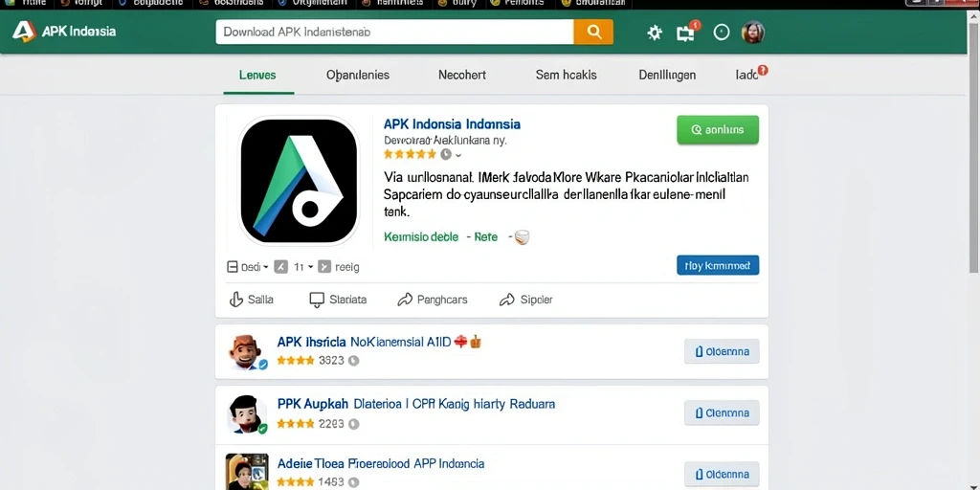Click the orange search magnifier button

[593, 32]
